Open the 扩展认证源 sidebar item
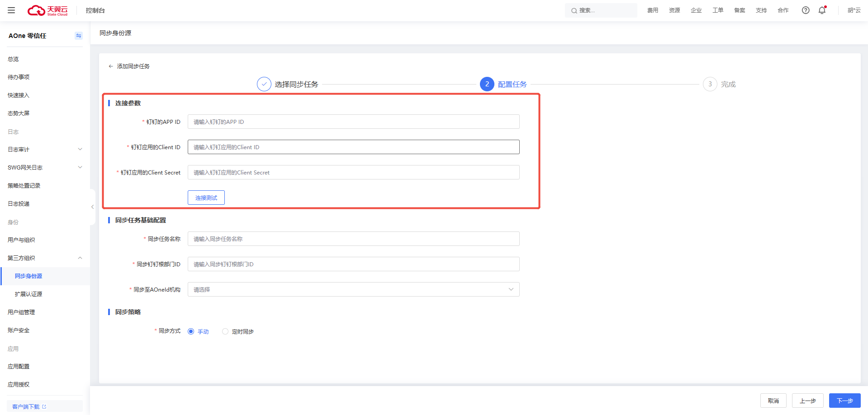This screenshot has width=868, height=415. (28, 294)
